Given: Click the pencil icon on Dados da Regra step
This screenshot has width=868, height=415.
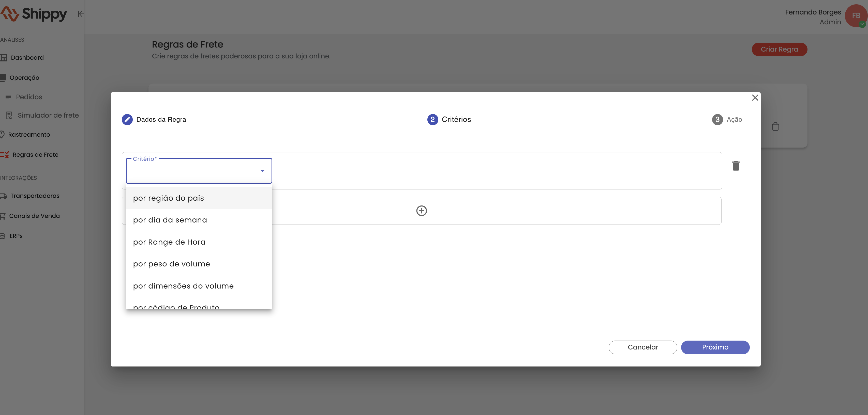Looking at the screenshot, I should click(127, 119).
